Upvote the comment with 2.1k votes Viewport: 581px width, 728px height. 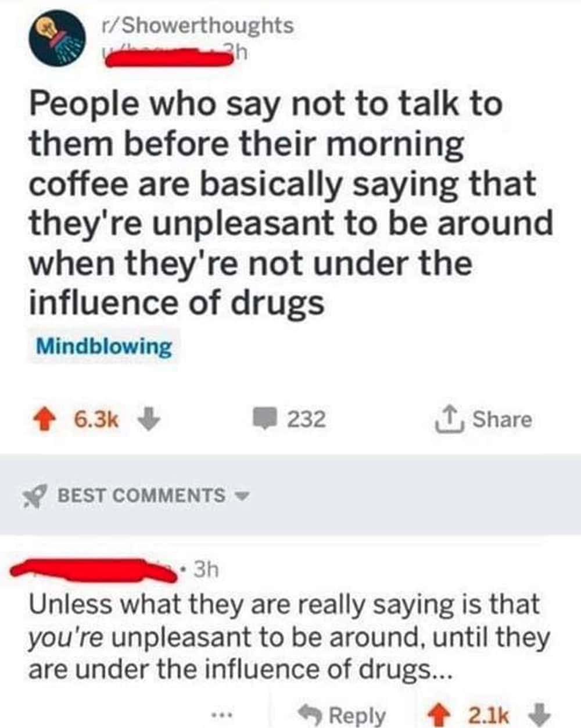[x=440, y=712]
